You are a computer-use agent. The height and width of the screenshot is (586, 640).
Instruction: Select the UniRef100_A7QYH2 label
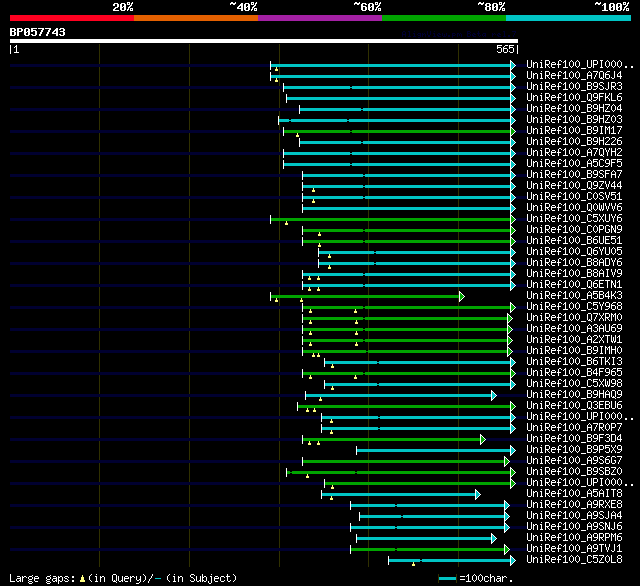[574, 153]
